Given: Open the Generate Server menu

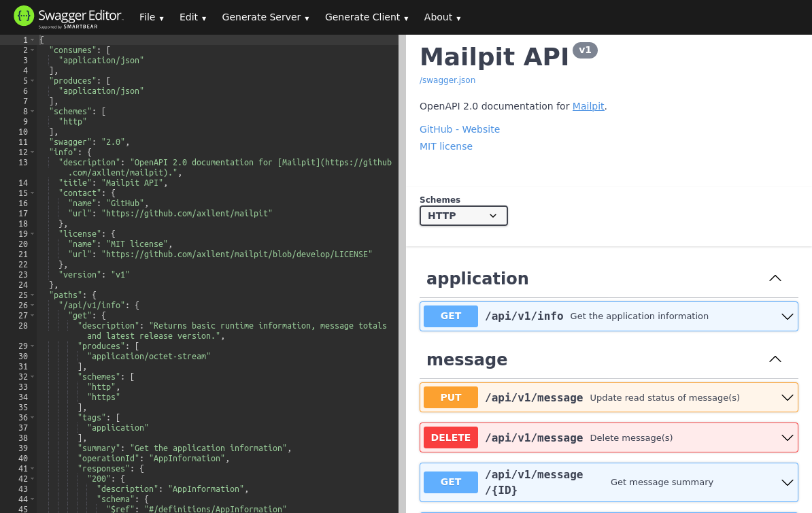Looking at the screenshot, I should coord(265,17).
